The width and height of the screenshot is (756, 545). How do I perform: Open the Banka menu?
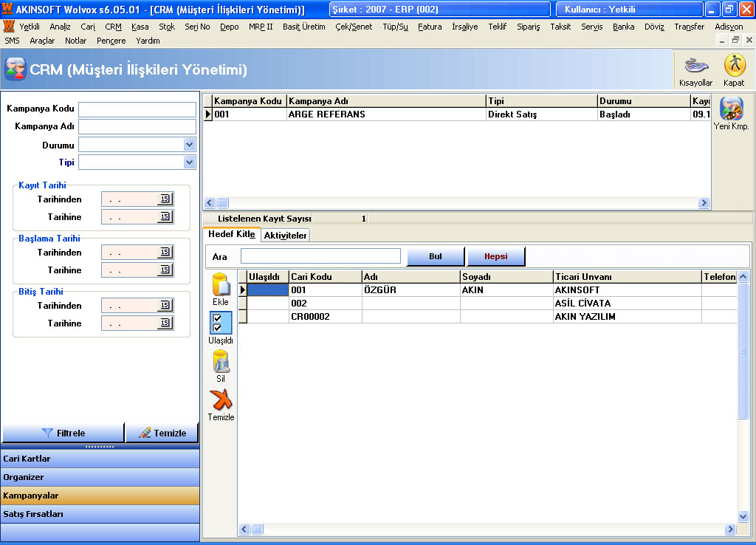tap(623, 27)
